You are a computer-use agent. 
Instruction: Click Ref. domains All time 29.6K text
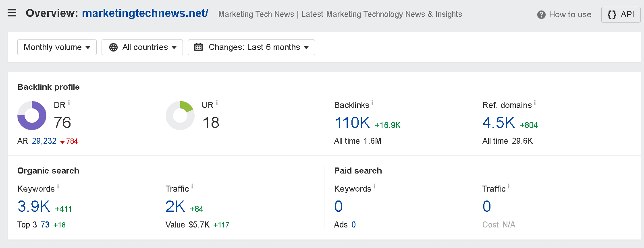(x=507, y=141)
